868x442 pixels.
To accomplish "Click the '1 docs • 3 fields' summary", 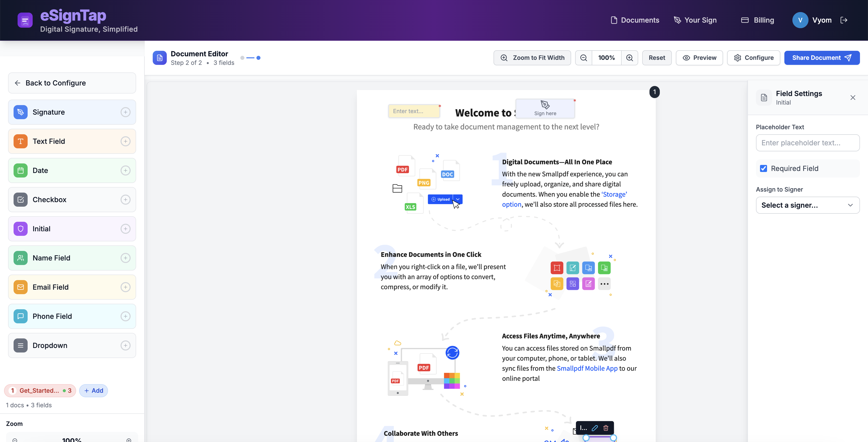I will (x=29, y=405).
